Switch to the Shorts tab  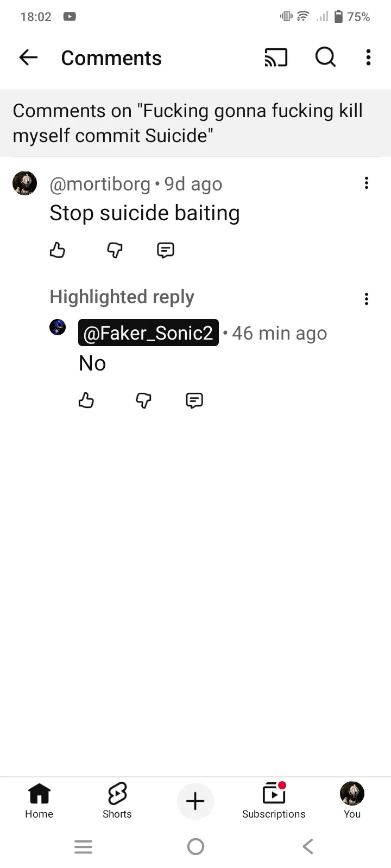(x=117, y=800)
